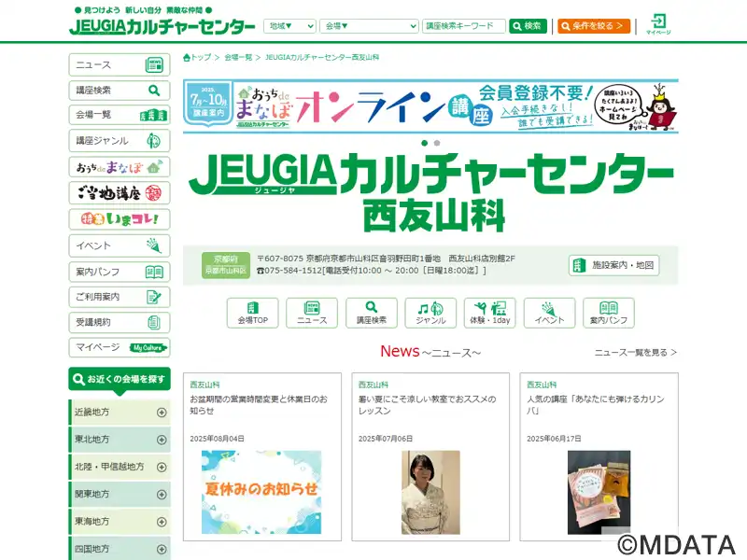Expand 東北地方 region plus icon
747x560 pixels.
click(x=162, y=440)
